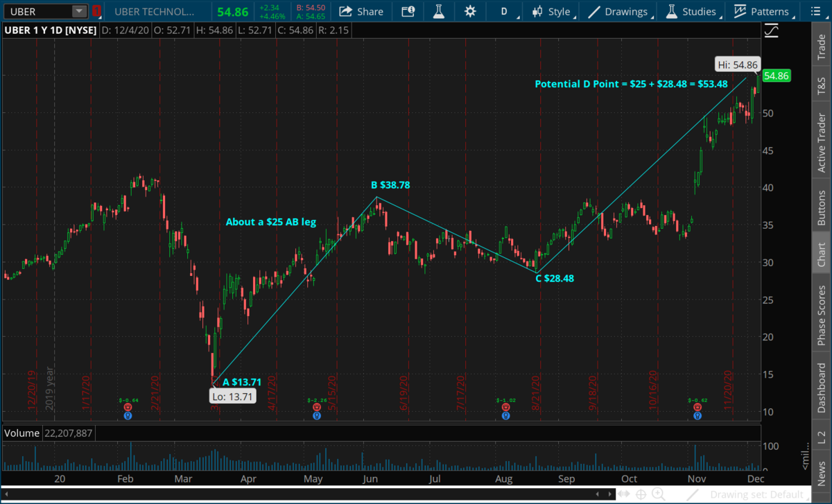Open the Active Trader sidebar tab

[822, 141]
